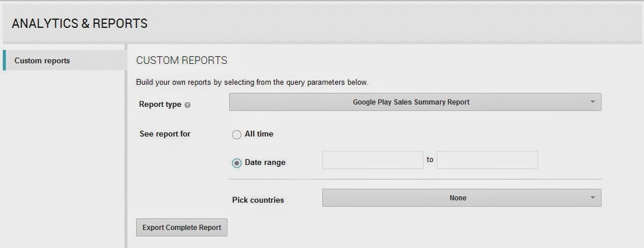Viewport: 644px width, 248px height.
Task: Click the "to" text between date fields
Action: click(430, 159)
